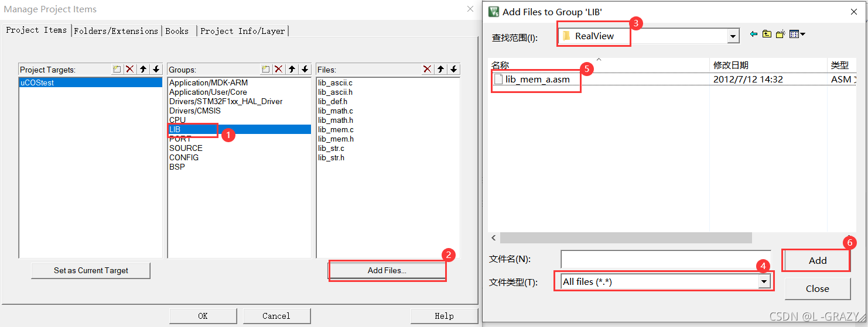Move selected file down
Viewport: 868px width, 327px height.
[453, 69]
